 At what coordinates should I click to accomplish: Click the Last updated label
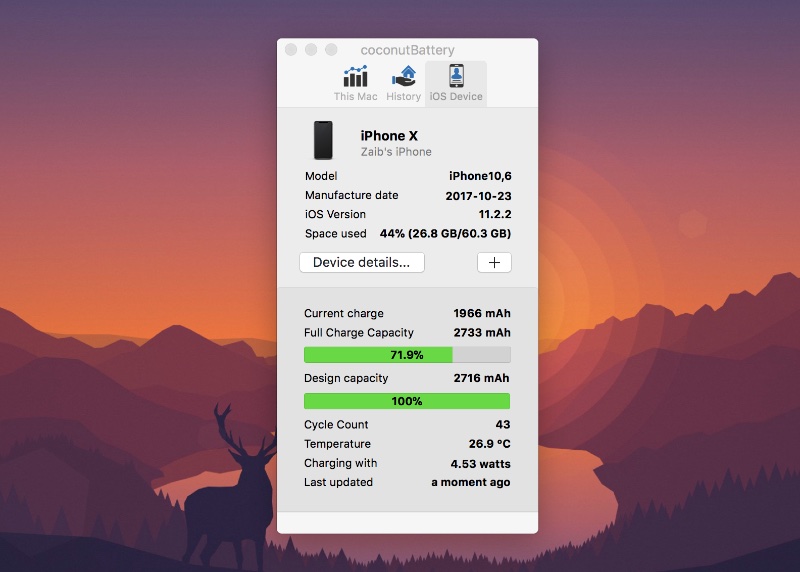[x=338, y=482]
